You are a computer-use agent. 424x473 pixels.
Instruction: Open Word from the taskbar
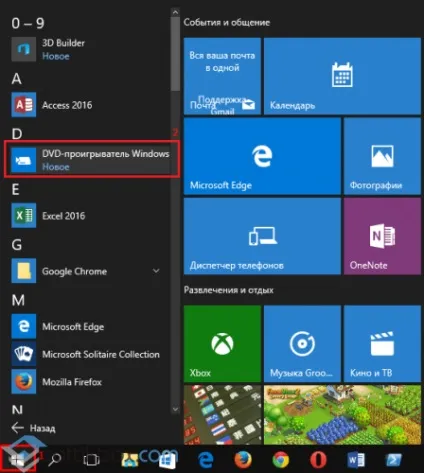tap(356, 460)
